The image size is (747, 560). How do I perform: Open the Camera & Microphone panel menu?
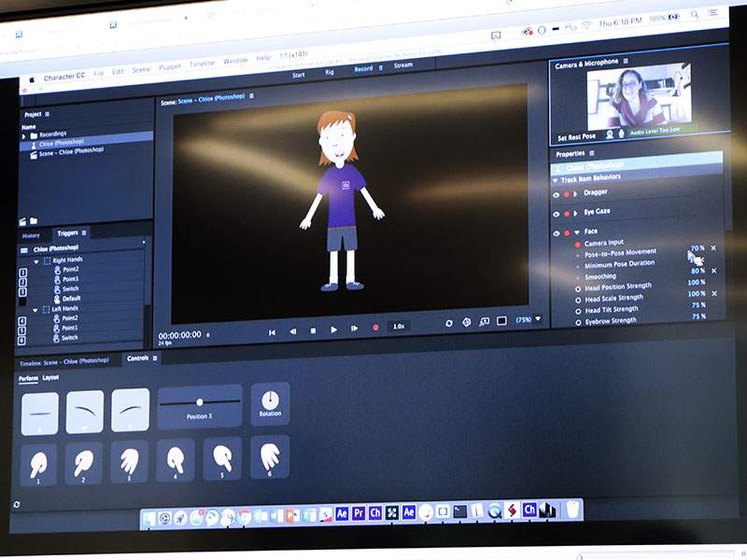626,61
